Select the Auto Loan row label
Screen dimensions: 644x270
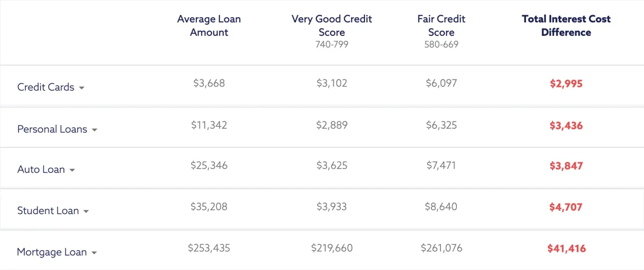(x=41, y=169)
